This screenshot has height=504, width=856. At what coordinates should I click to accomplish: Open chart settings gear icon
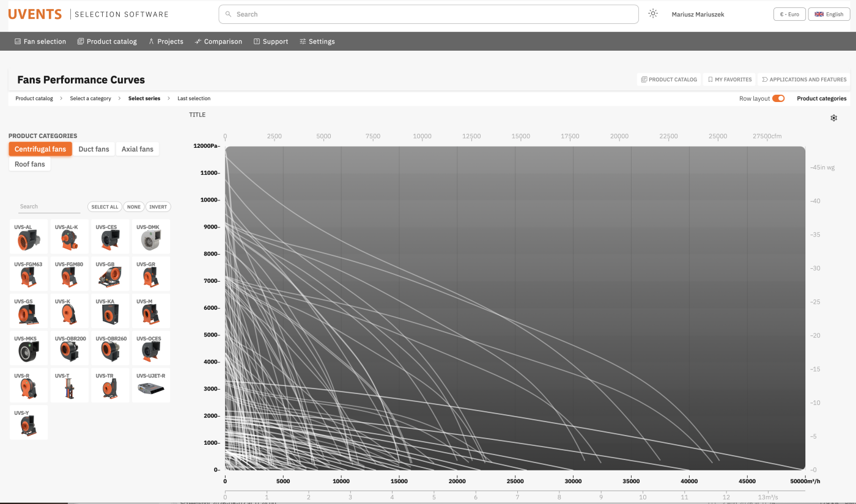[x=833, y=118]
